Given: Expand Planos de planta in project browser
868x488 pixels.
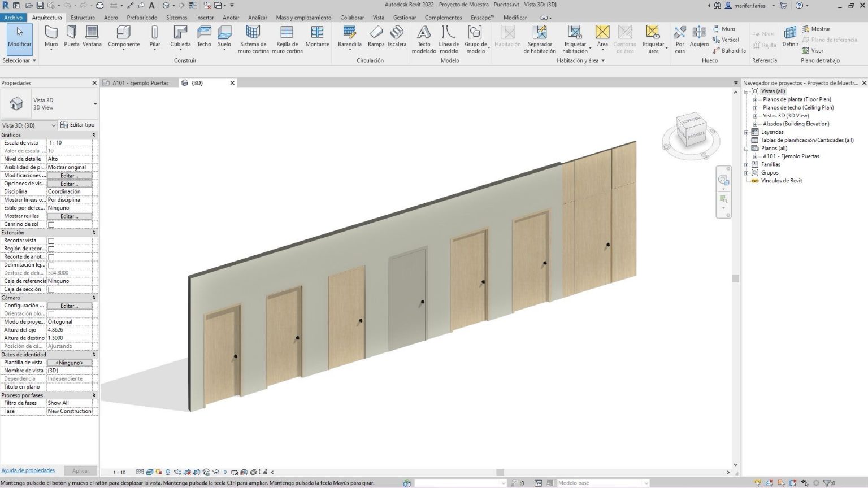Looking at the screenshot, I should 756,99.
